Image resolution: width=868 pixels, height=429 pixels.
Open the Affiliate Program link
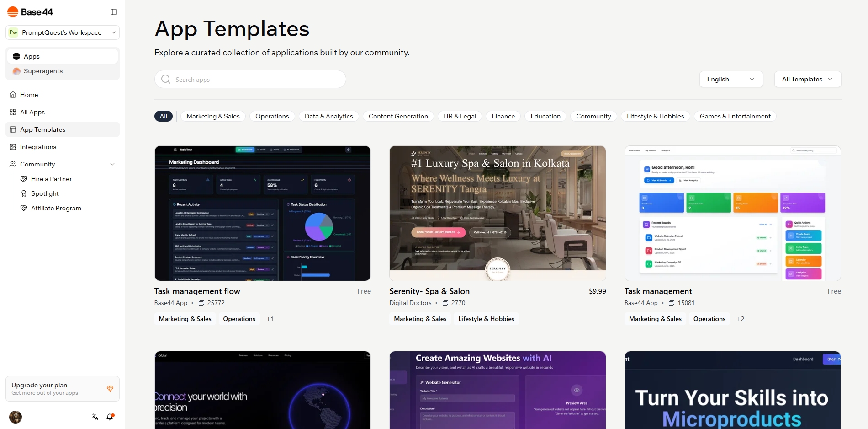pos(56,208)
